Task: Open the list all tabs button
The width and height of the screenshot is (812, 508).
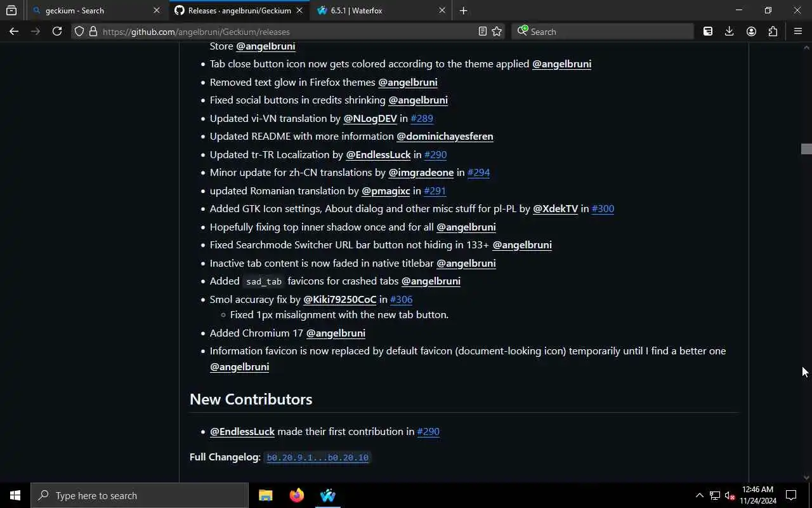Action: coord(11,10)
